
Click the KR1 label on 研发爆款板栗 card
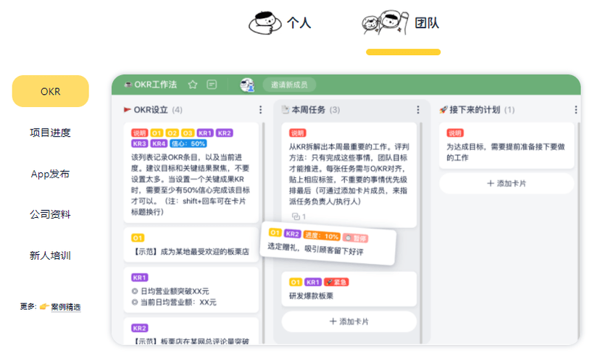coord(312,282)
